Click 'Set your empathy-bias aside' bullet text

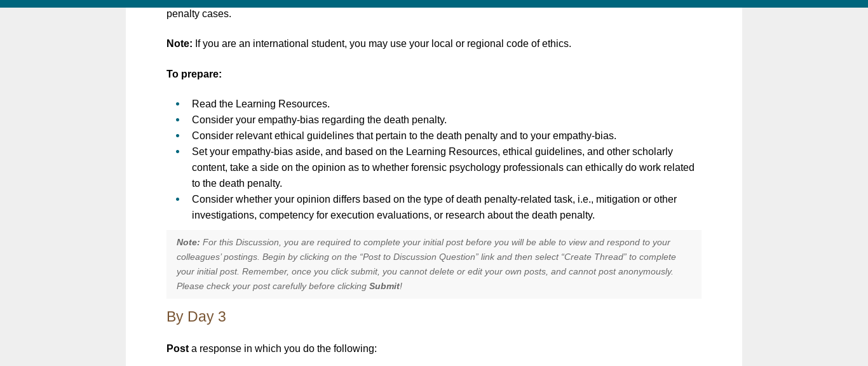coord(443,168)
